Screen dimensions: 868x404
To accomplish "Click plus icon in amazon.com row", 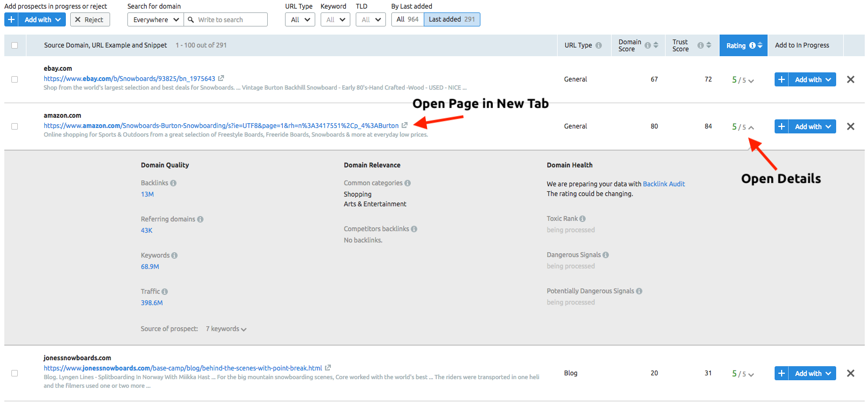I will pyautogui.click(x=782, y=126).
